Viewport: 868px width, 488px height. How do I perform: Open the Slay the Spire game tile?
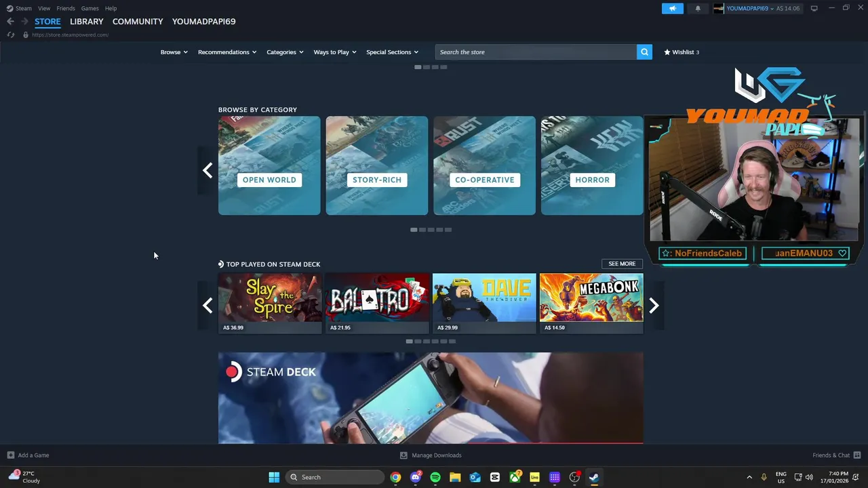tap(269, 303)
